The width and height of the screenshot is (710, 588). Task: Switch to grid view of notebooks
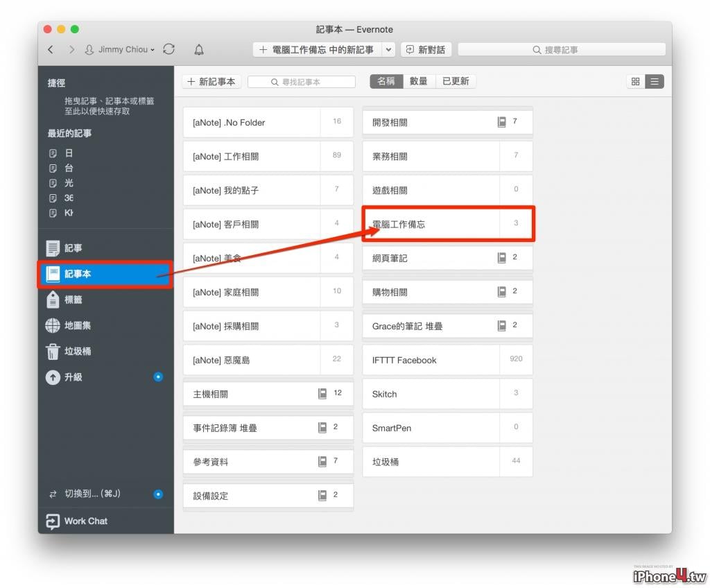point(636,82)
